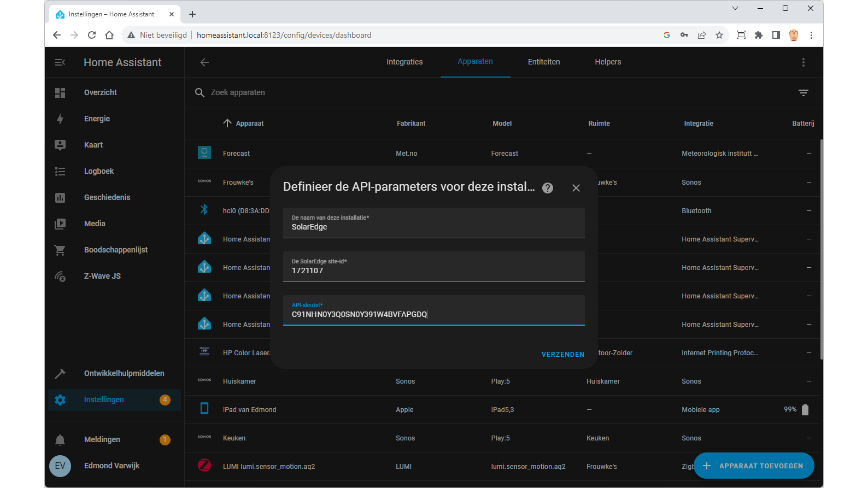Open the three-dot overflow menu in header
This screenshot has height=488, width=868.
(803, 62)
